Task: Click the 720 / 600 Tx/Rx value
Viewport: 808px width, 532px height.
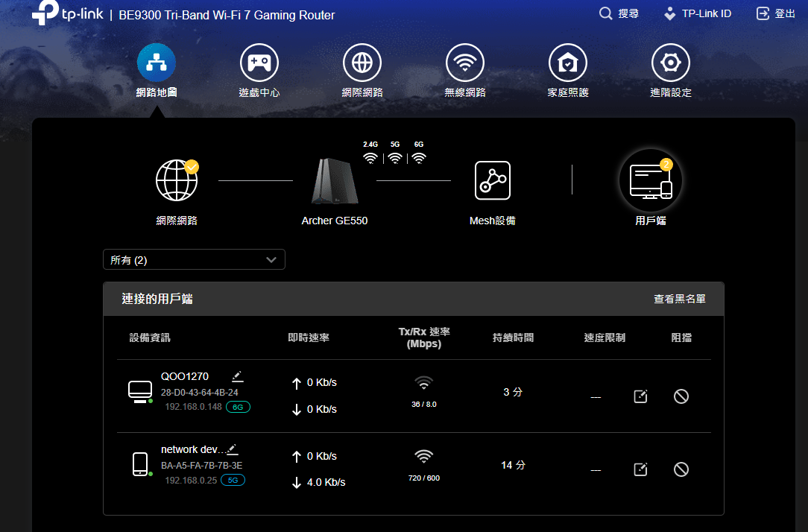Action: point(424,478)
